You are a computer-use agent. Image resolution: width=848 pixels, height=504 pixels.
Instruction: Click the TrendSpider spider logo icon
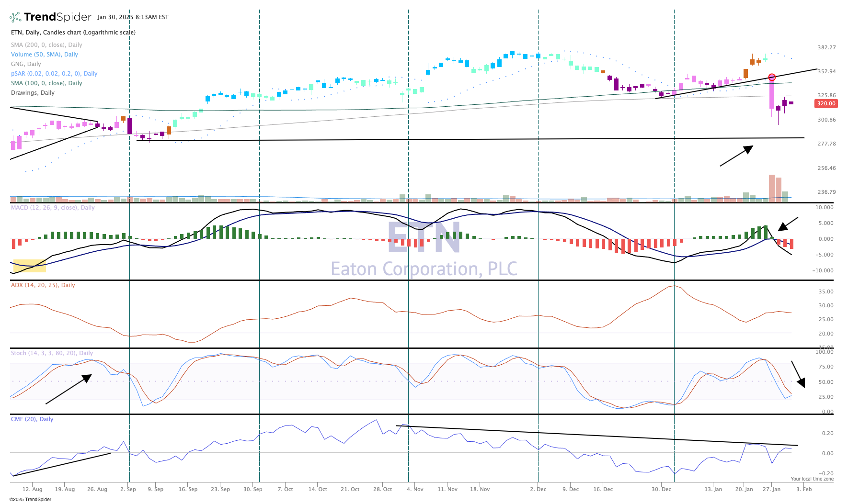pos(15,17)
